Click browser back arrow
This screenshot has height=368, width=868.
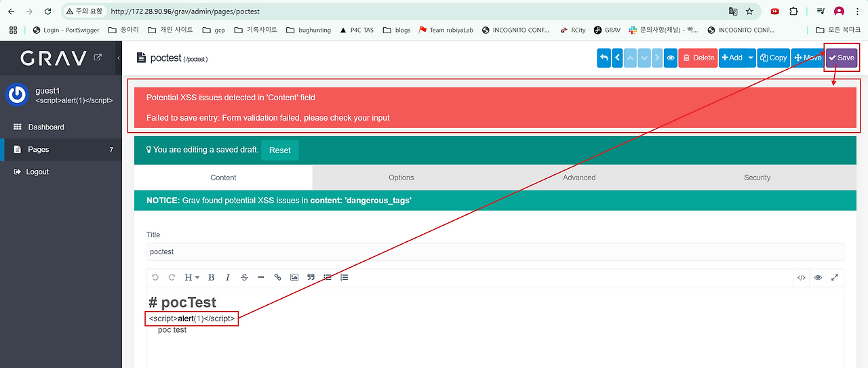pyautogui.click(x=11, y=12)
